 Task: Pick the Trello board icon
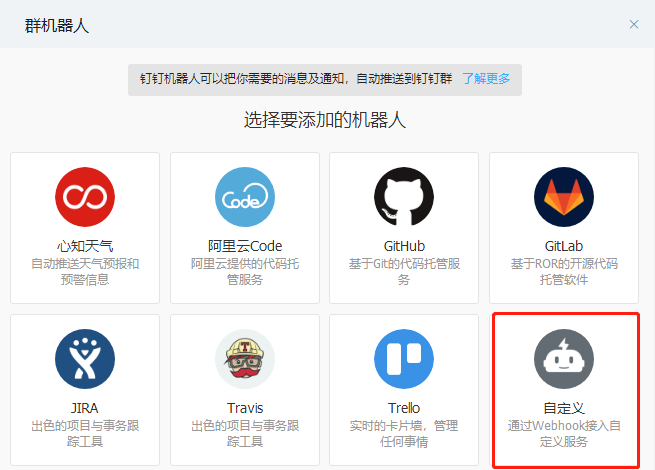pos(404,359)
